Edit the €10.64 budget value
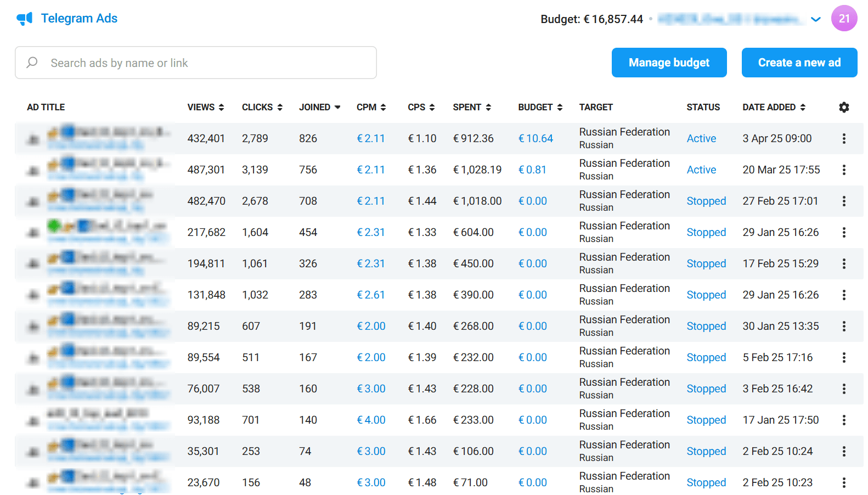Screen dimensions: 868x495 click(x=536, y=139)
